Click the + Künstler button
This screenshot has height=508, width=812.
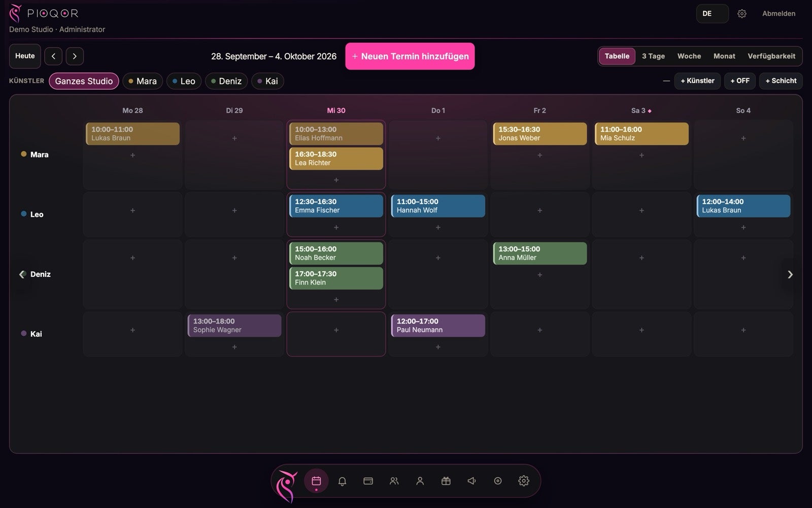[697, 81]
